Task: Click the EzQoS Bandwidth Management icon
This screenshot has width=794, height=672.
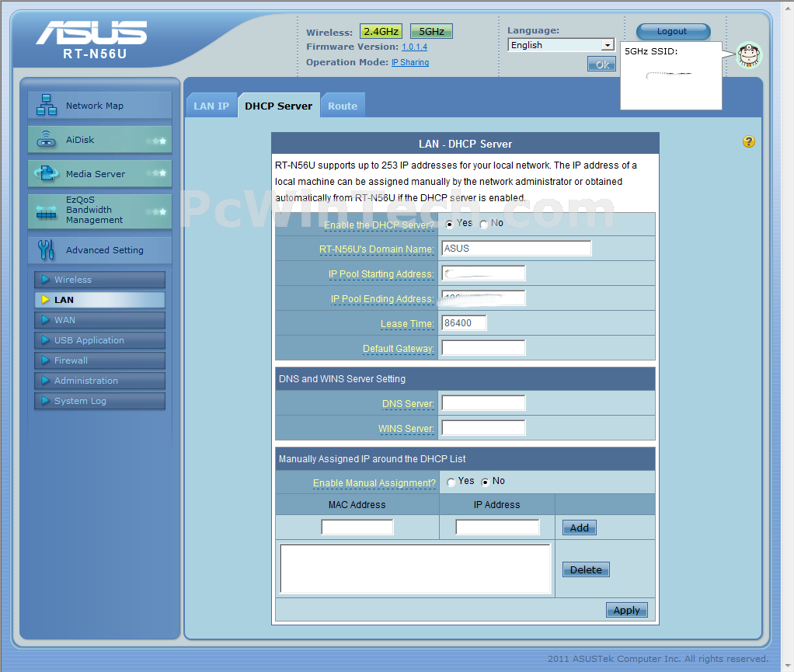Action: tap(46, 211)
